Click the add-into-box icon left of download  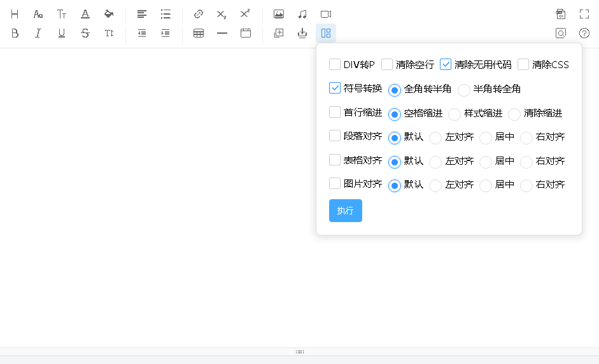pos(279,33)
